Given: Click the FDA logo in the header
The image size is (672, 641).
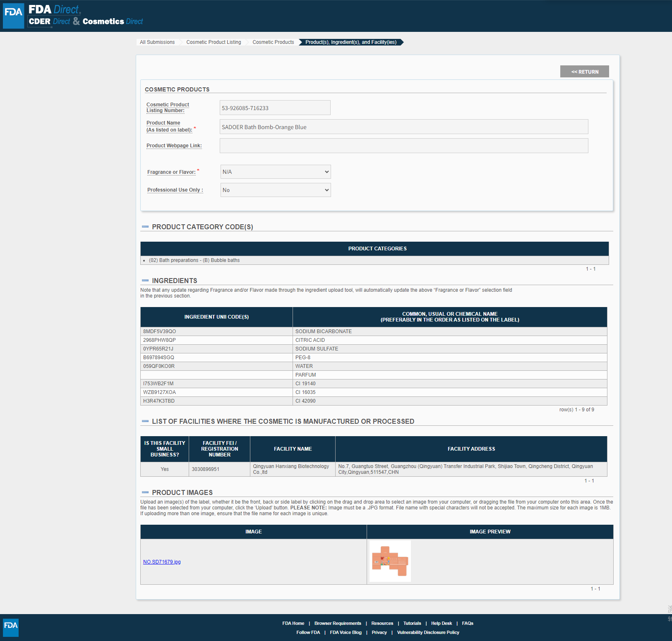Looking at the screenshot, I should coord(14,16).
